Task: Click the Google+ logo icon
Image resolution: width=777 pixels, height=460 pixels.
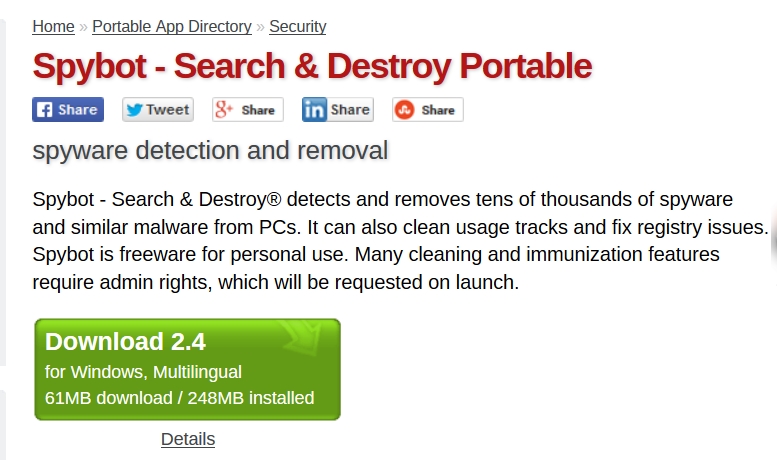Action: pos(224,110)
